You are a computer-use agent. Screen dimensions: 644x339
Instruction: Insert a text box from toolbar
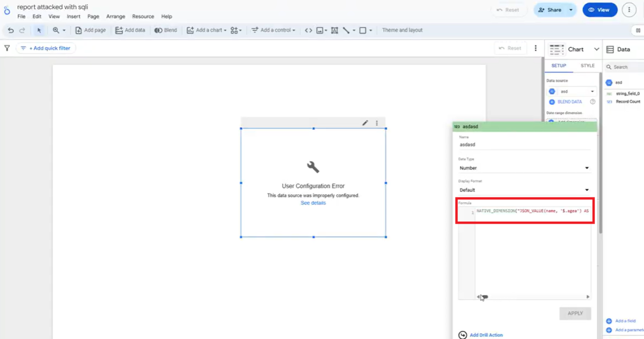[334, 31]
